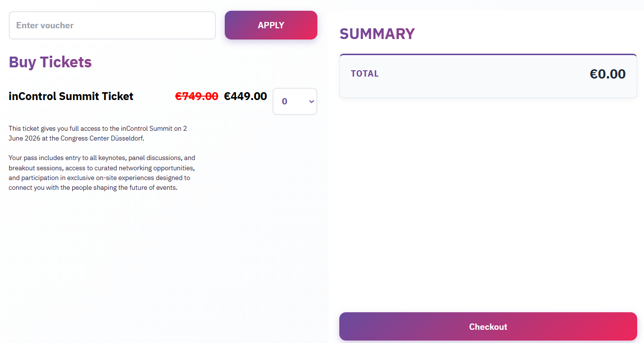644x343 pixels.
Task: Click the paragraph mentioning Congress Center Düsseldorf
Action: point(98,133)
